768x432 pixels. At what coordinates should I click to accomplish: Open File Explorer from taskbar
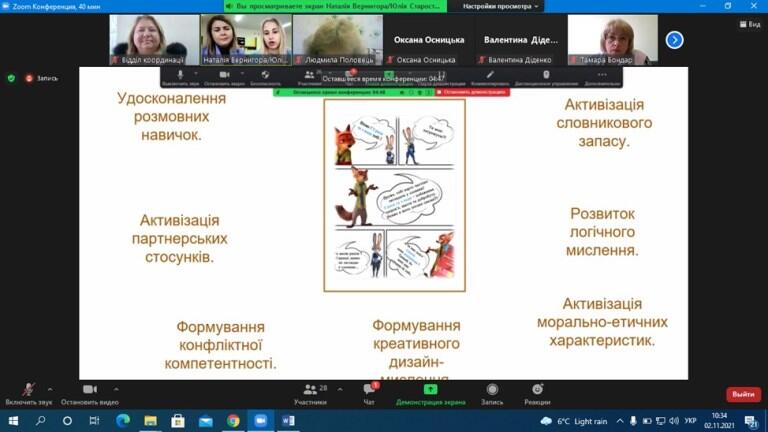click(x=150, y=421)
